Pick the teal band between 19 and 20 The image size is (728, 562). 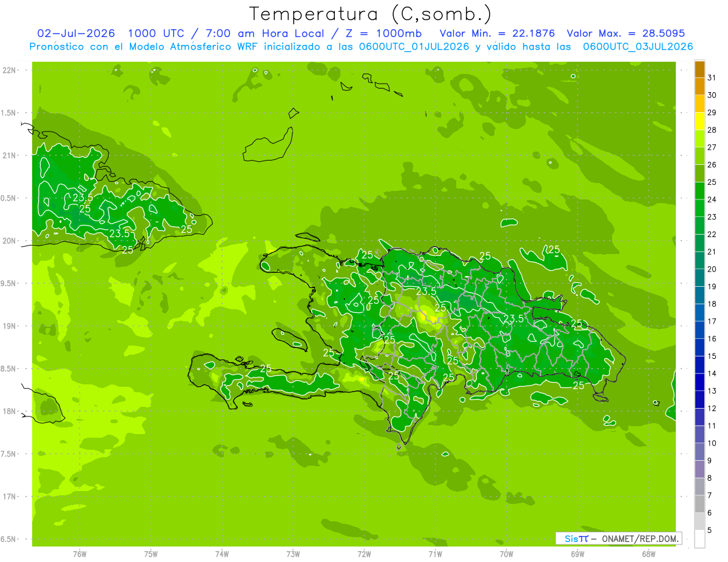point(699,278)
